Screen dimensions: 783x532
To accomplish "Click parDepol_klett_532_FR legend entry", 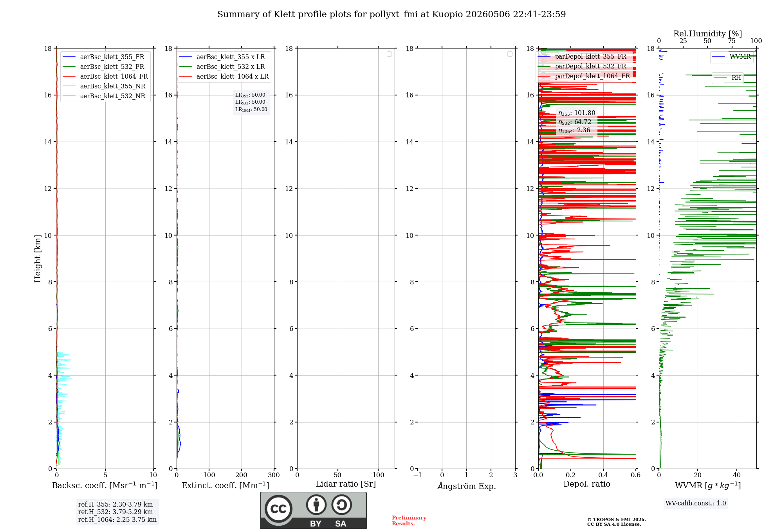I will point(582,66).
